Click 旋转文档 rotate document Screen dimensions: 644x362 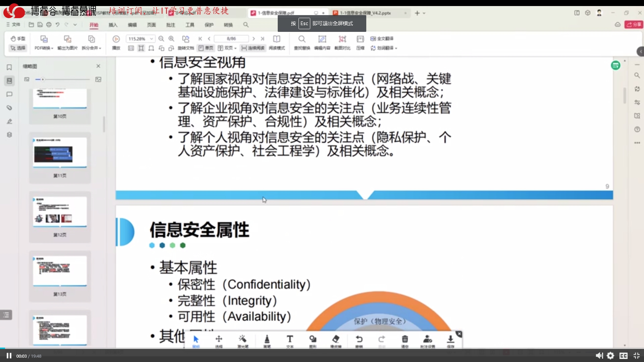point(186,43)
